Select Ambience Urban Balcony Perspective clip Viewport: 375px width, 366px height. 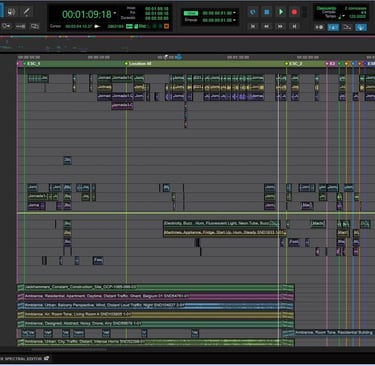156,305
